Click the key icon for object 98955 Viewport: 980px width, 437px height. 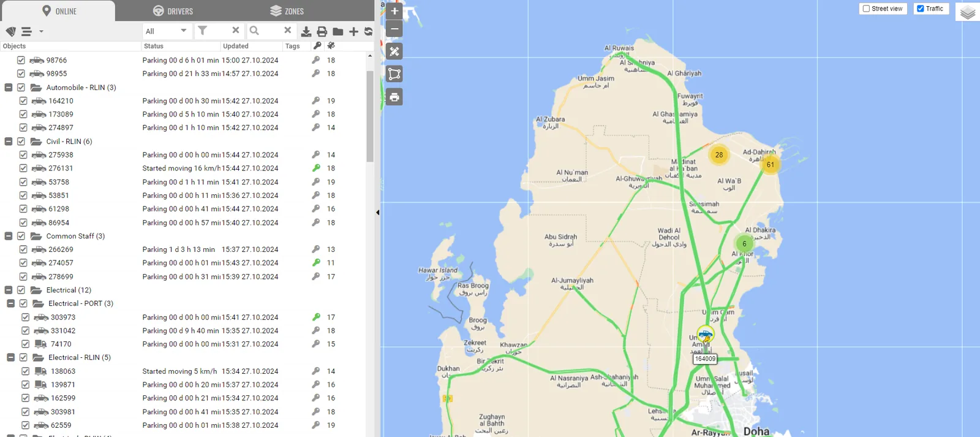click(316, 74)
